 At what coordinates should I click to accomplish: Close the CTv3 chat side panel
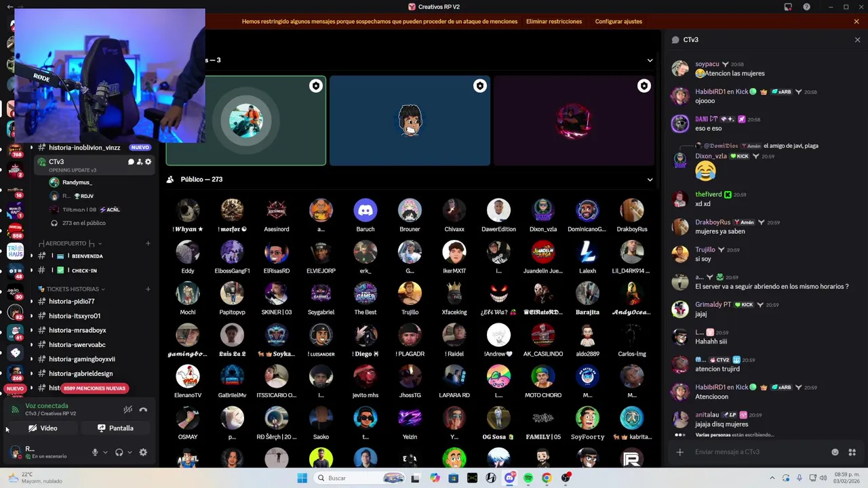tap(857, 40)
